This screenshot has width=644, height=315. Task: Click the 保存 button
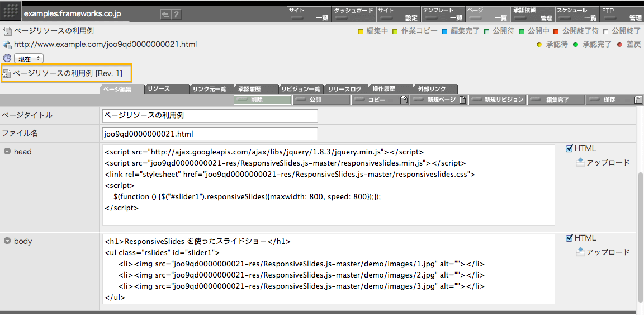pos(615,100)
